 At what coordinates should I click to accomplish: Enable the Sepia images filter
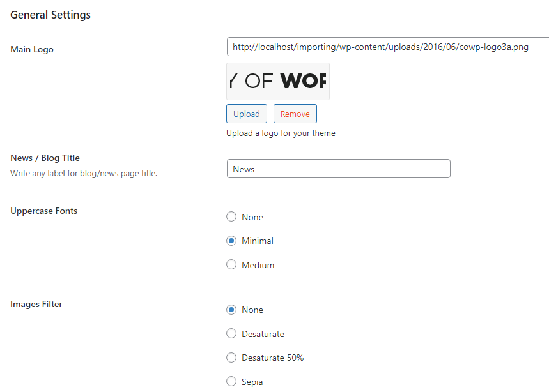pyautogui.click(x=231, y=382)
